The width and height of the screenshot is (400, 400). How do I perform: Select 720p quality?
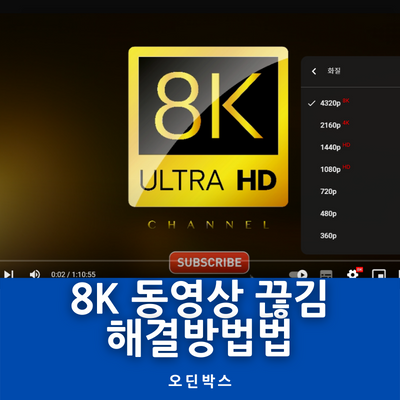click(350, 191)
